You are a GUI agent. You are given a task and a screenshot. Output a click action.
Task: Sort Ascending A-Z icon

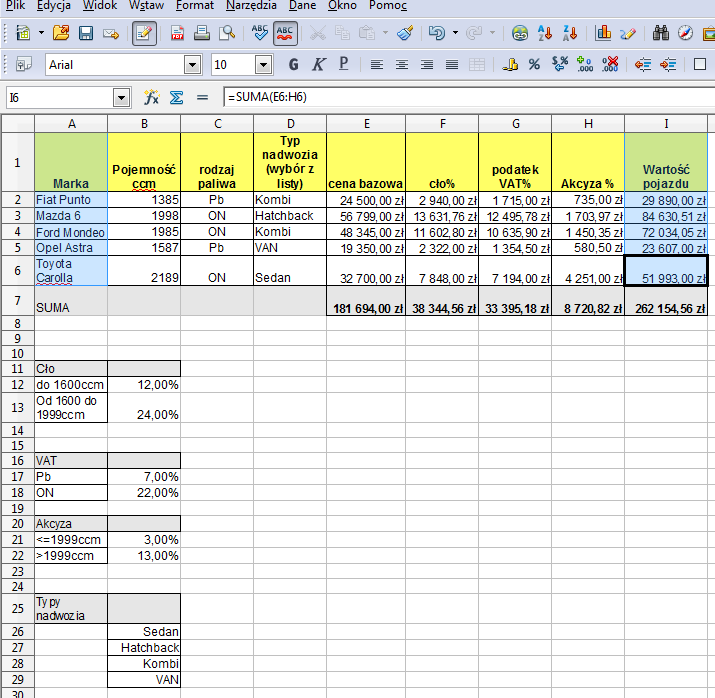pos(545,33)
